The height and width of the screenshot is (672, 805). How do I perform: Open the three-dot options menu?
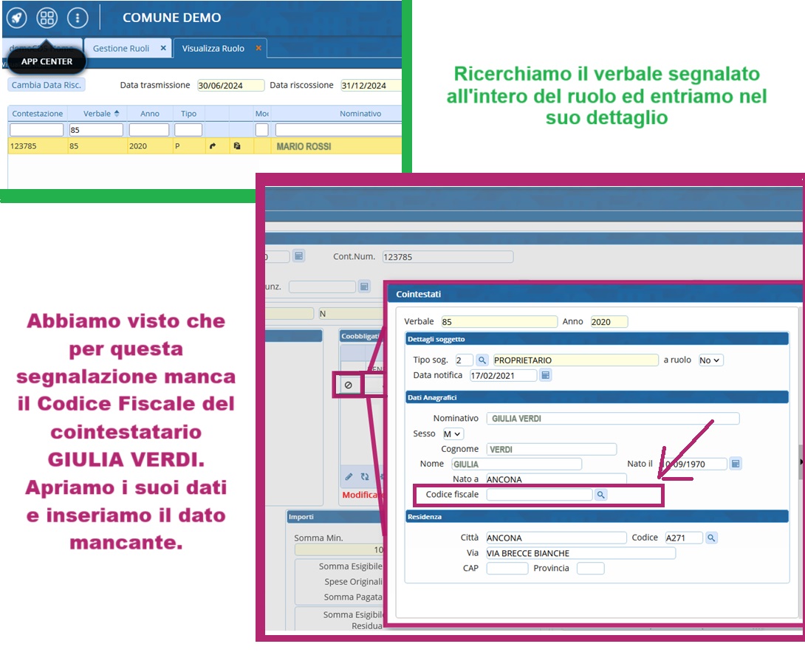click(78, 18)
